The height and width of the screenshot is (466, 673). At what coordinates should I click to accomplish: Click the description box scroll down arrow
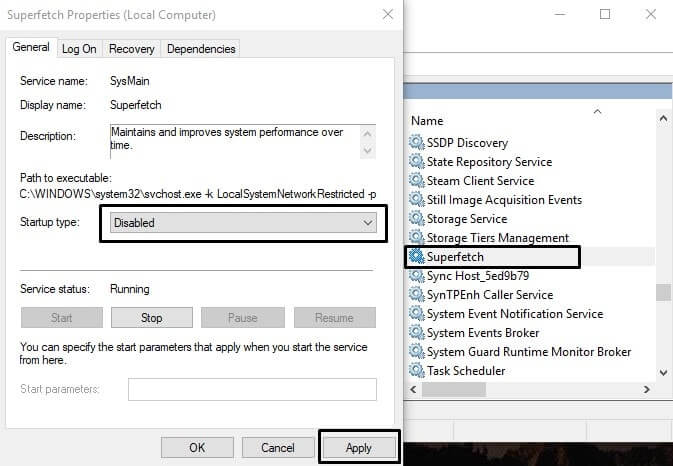pyautogui.click(x=367, y=150)
